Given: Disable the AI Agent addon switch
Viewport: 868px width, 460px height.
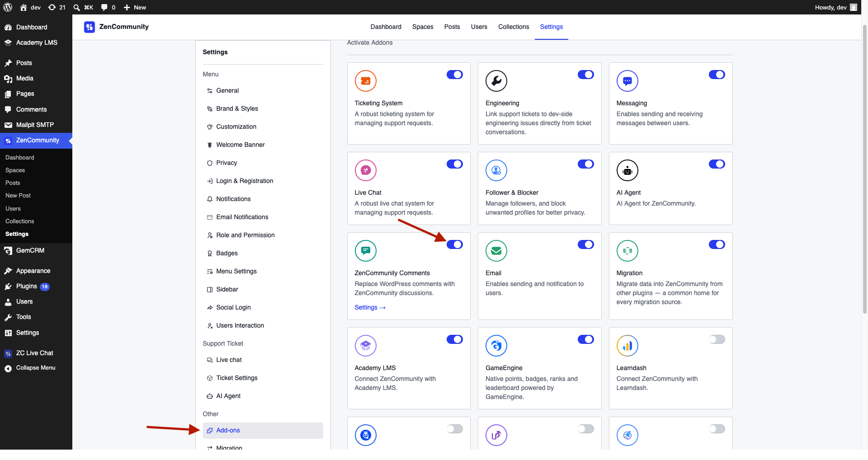Looking at the screenshot, I should point(717,164).
